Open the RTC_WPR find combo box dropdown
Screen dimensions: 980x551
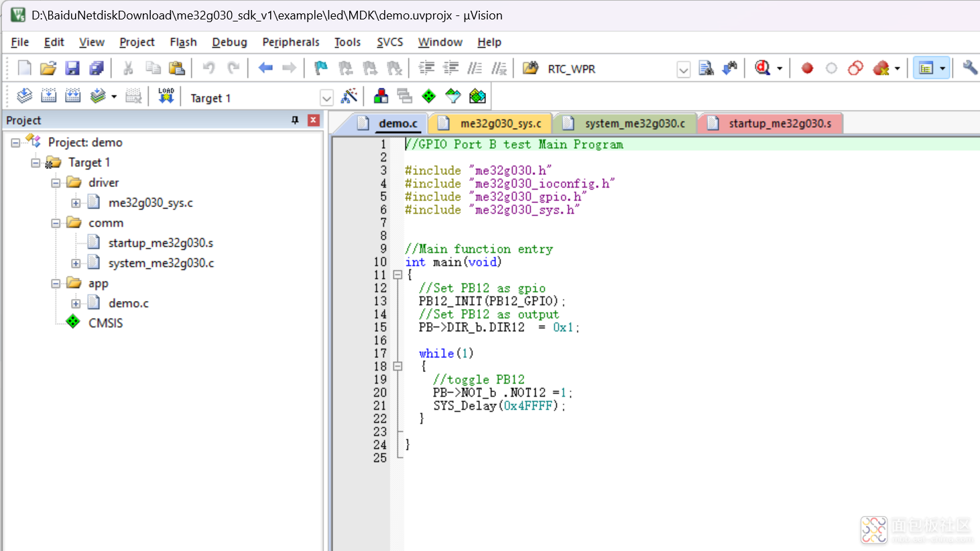coord(683,69)
